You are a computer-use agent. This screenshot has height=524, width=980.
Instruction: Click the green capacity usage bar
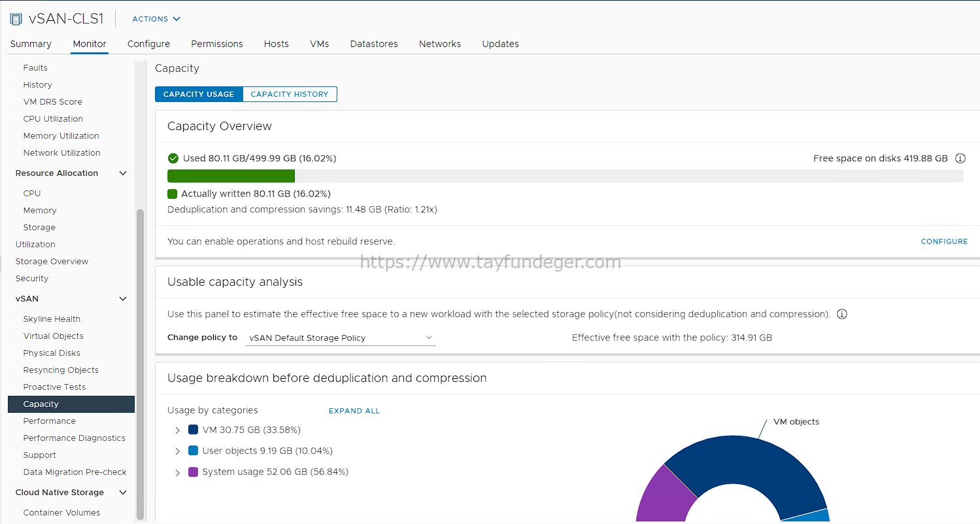click(231, 176)
